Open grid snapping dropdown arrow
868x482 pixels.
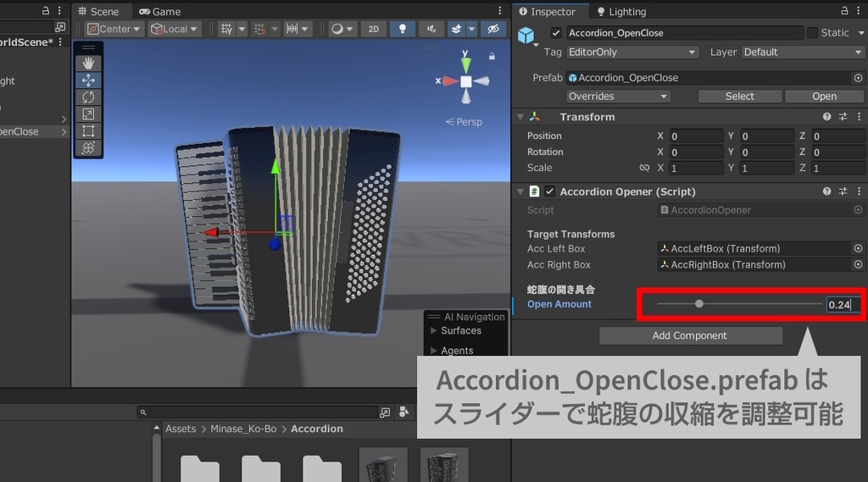coord(242,29)
